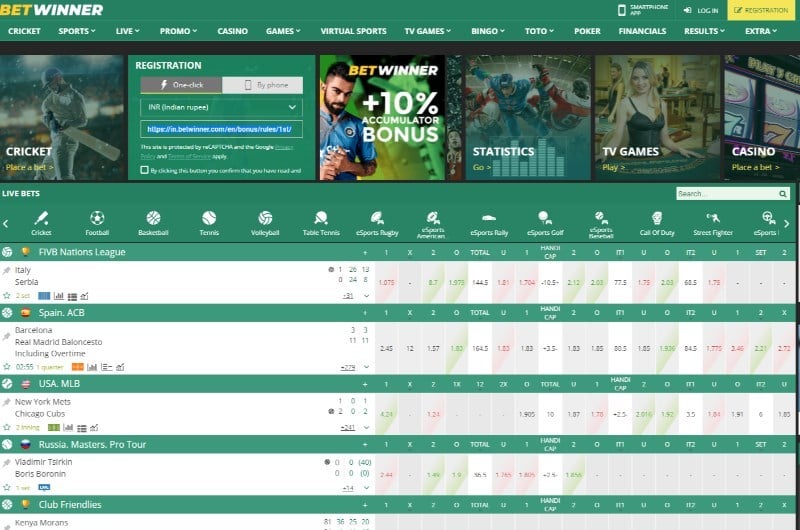Open Poker in the top menu
This screenshot has height=530, width=800.
(x=587, y=31)
